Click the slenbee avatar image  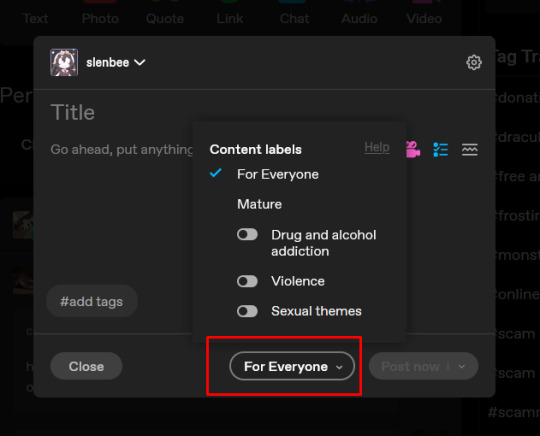tap(64, 62)
